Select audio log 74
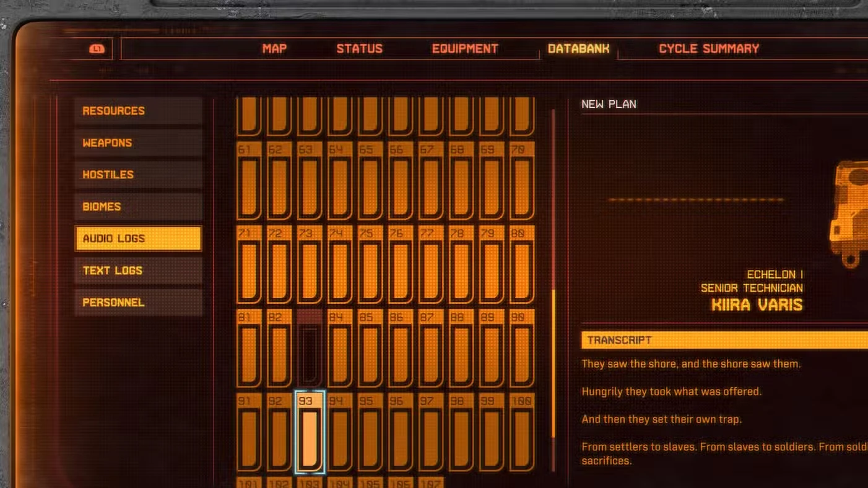Viewport: 868px width, 488px height. pyautogui.click(x=340, y=265)
